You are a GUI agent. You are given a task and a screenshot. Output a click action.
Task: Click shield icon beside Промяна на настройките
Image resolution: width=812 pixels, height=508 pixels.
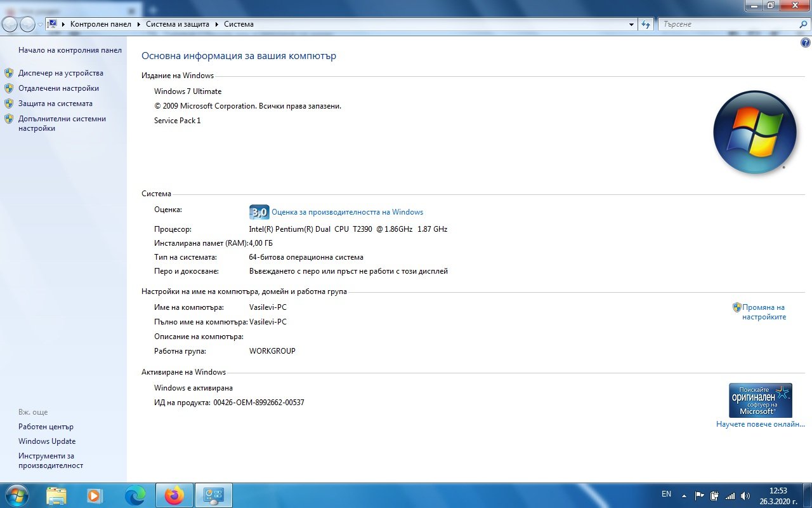click(x=737, y=307)
